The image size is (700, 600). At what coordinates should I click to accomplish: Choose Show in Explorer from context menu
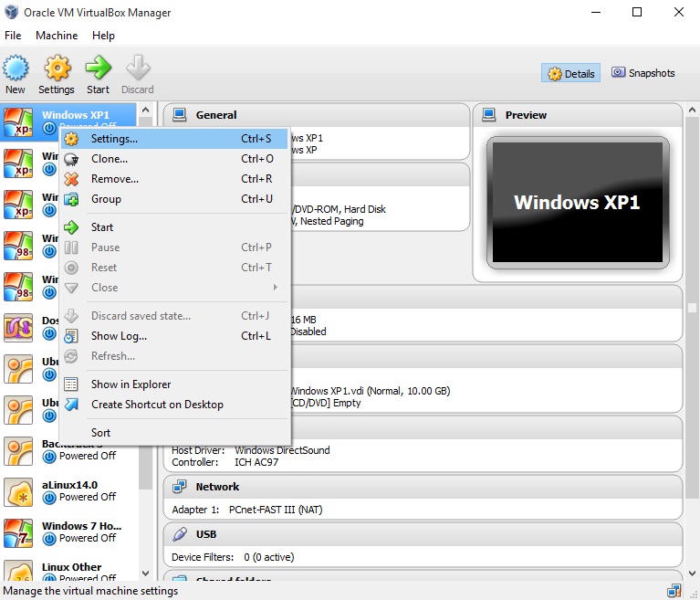click(x=175, y=384)
